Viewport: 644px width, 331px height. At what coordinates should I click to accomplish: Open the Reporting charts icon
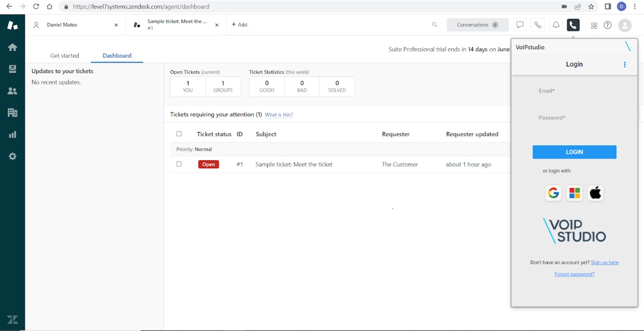click(13, 134)
